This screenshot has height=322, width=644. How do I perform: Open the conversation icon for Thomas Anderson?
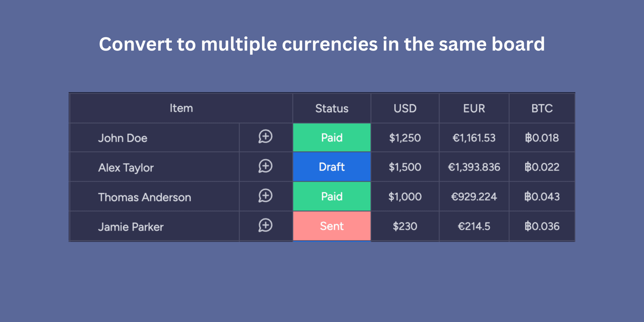(265, 196)
